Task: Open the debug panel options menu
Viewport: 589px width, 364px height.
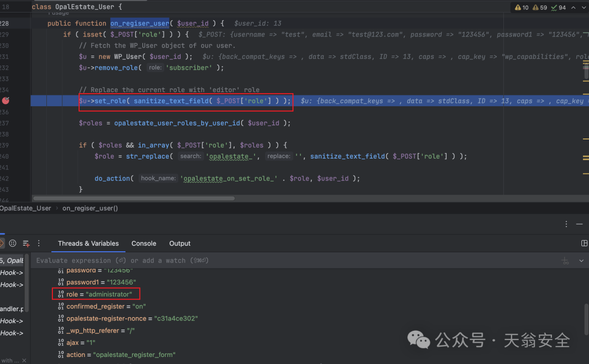Action: (566, 225)
